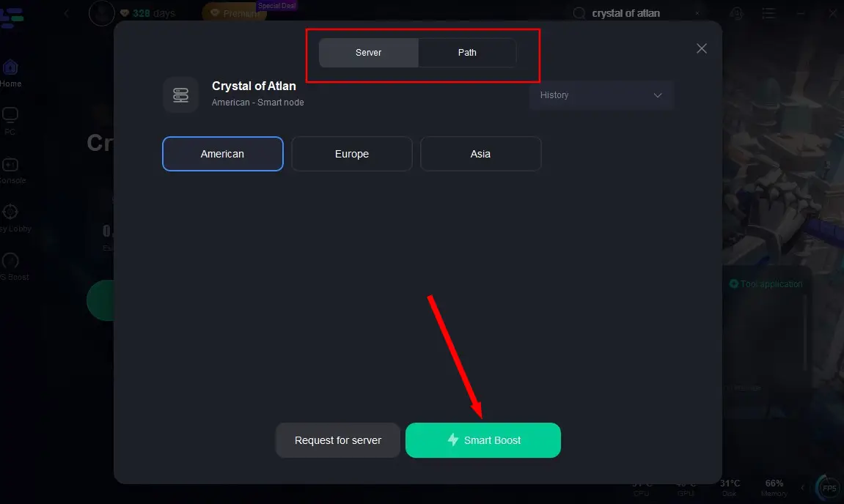Click the Request for server button

tap(338, 440)
